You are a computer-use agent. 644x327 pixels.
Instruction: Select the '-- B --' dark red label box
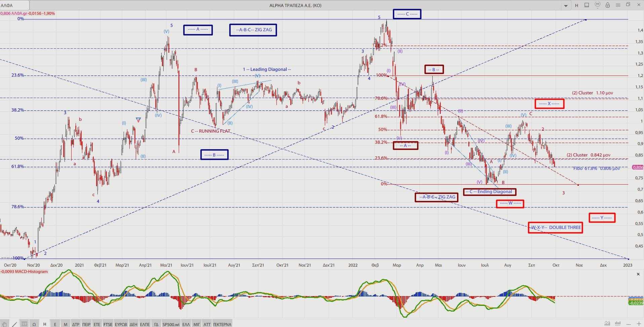(x=434, y=69)
